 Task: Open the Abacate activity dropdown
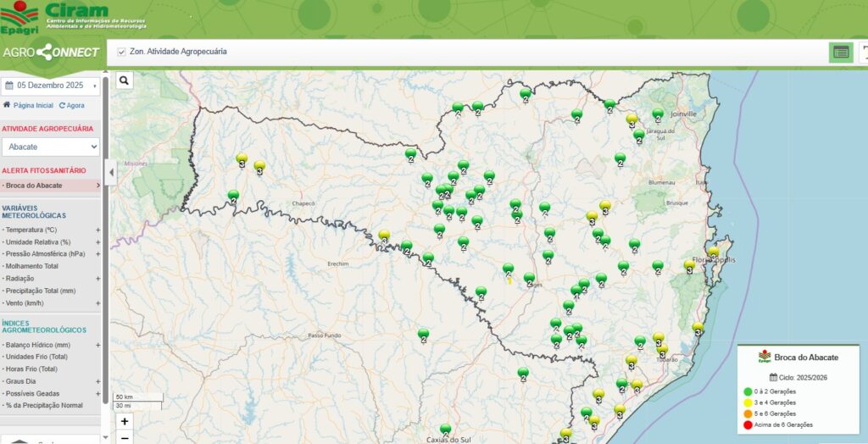tap(50, 147)
